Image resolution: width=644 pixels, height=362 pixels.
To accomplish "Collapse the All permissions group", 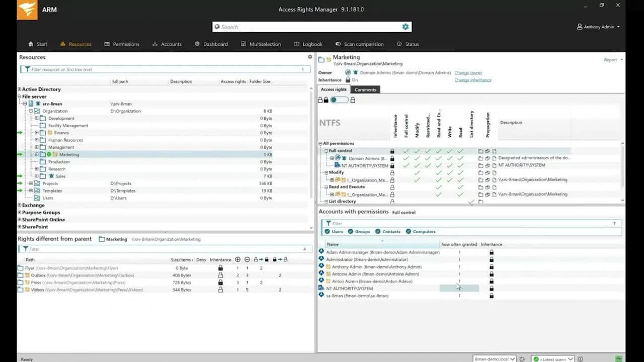I will pyautogui.click(x=320, y=144).
